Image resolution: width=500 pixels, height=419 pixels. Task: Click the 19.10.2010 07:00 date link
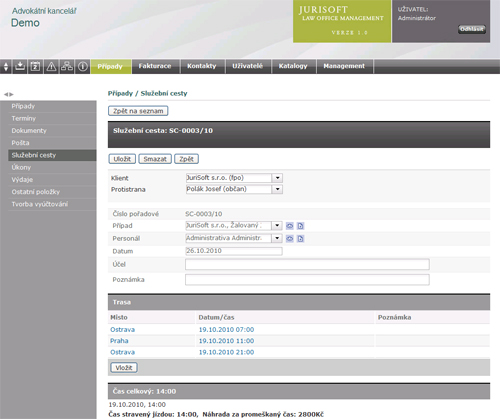click(226, 330)
